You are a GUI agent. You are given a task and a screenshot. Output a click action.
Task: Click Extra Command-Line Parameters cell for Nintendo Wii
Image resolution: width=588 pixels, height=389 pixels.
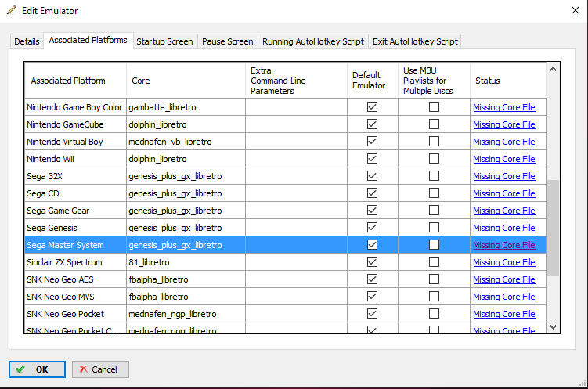pyautogui.click(x=296, y=159)
